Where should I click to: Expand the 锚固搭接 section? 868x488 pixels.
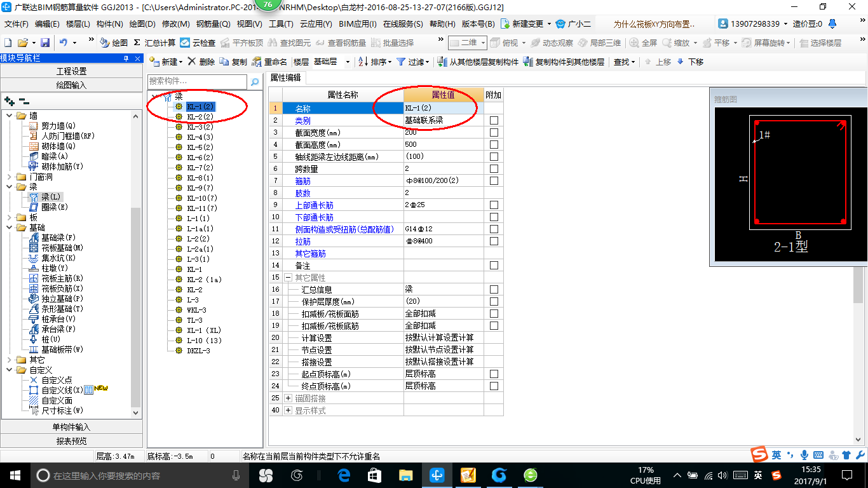(x=288, y=398)
